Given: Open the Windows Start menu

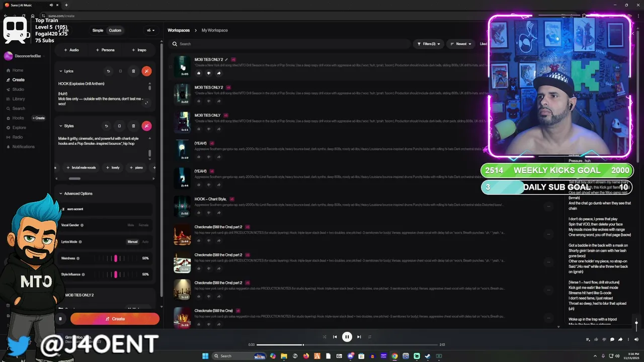Looking at the screenshot, I should pyautogui.click(x=205, y=356).
